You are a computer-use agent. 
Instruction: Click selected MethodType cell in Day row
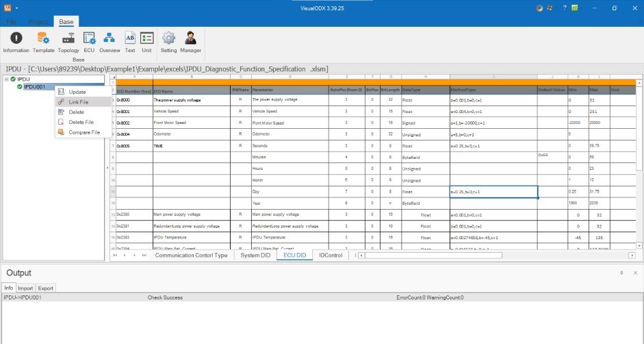(493, 192)
